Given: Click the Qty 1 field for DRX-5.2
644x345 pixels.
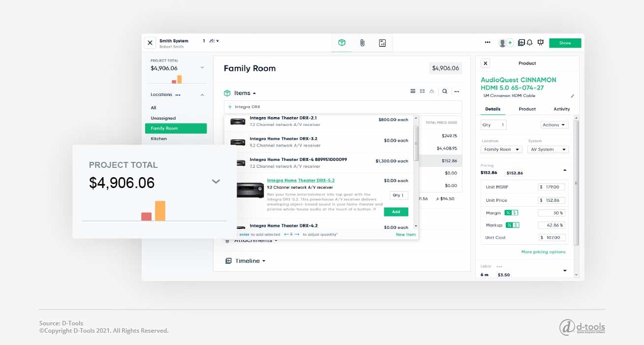Looking at the screenshot, I should coord(399,195).
